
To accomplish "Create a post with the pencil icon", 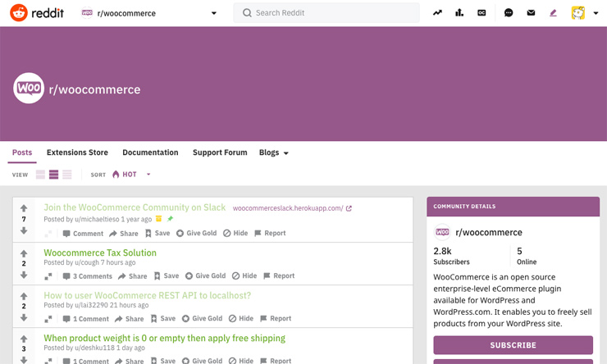I will [x=553, y=13].
